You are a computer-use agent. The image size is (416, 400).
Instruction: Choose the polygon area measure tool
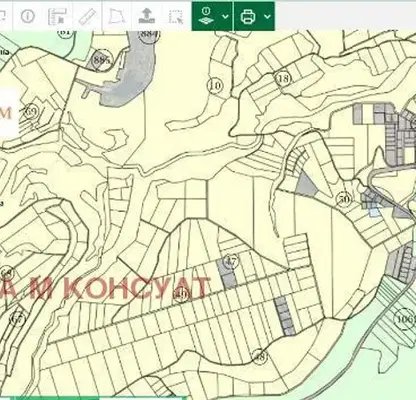pos(117,16)
